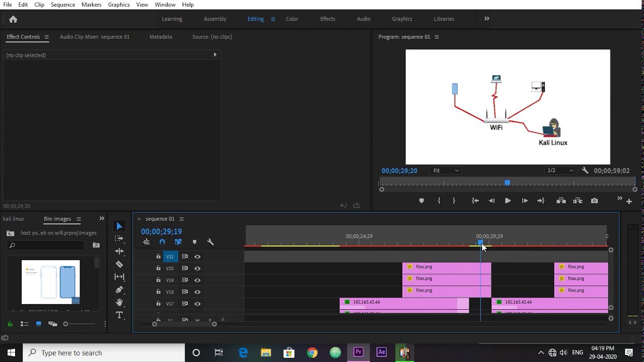Click the Add Marker icon in program monitor
644x362 pixels.
pyautogui.click(x=422, y=201)
